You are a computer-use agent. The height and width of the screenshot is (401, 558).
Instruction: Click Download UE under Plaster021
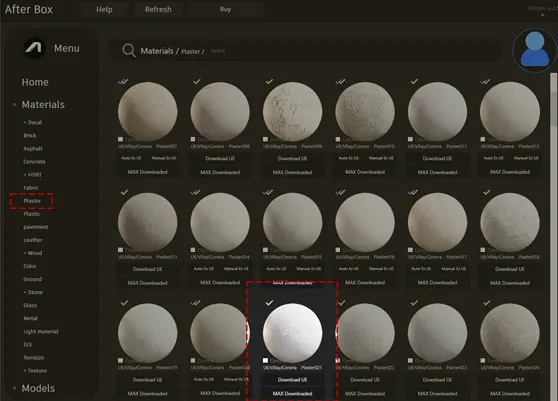293,380
